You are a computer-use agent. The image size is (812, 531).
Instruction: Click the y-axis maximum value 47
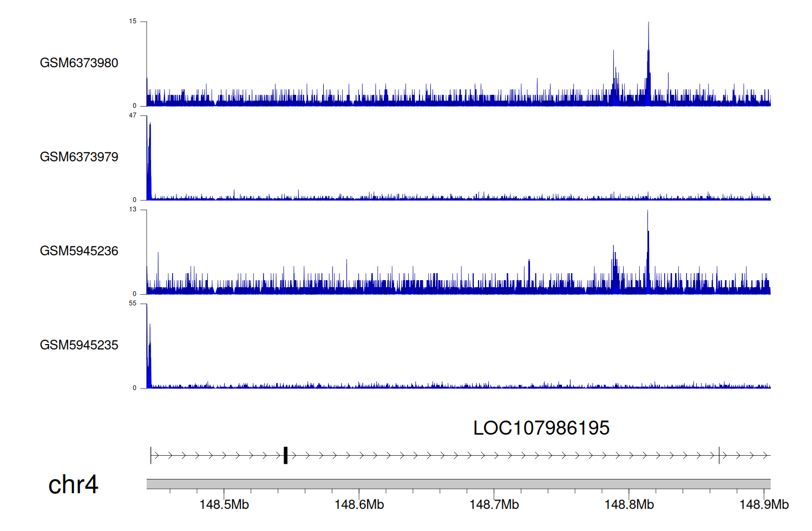pos(133,115)
